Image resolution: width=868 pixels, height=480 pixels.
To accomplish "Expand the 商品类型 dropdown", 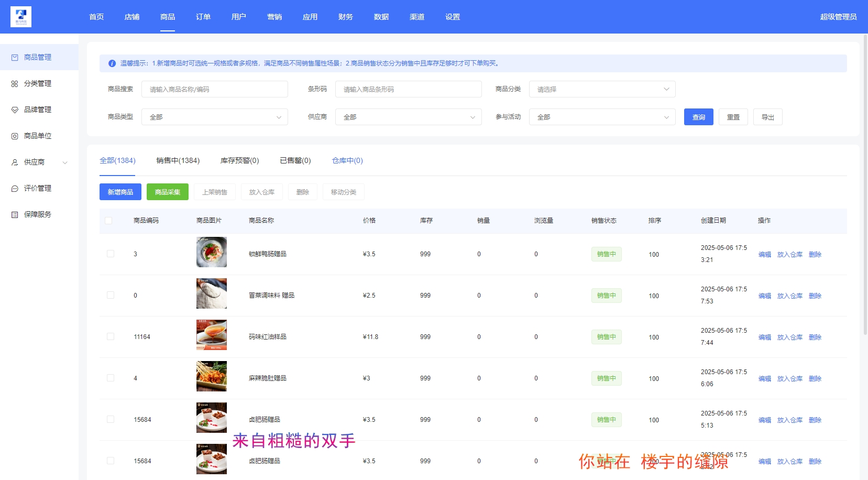I will pyautogui.click(x=214, y=117).
